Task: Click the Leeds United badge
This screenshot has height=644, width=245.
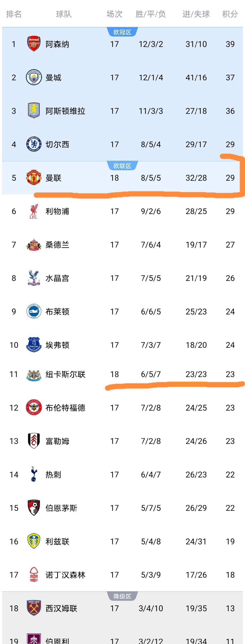Action: click(34, 541)
